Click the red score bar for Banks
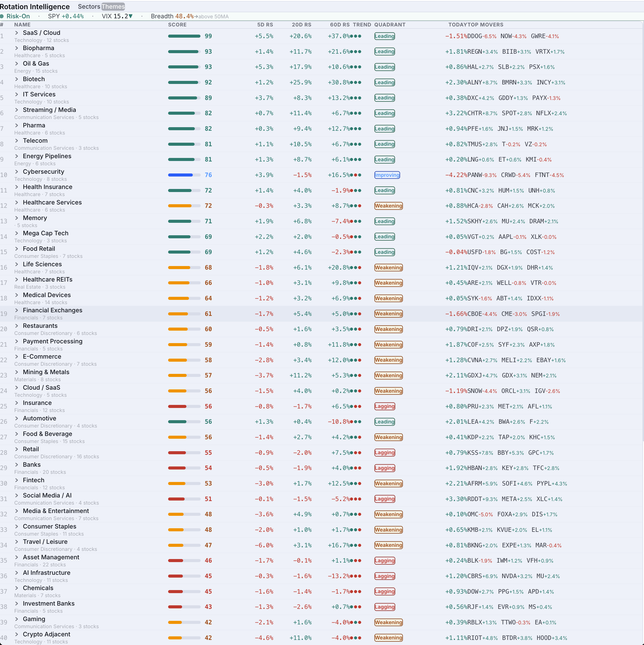 184,468
